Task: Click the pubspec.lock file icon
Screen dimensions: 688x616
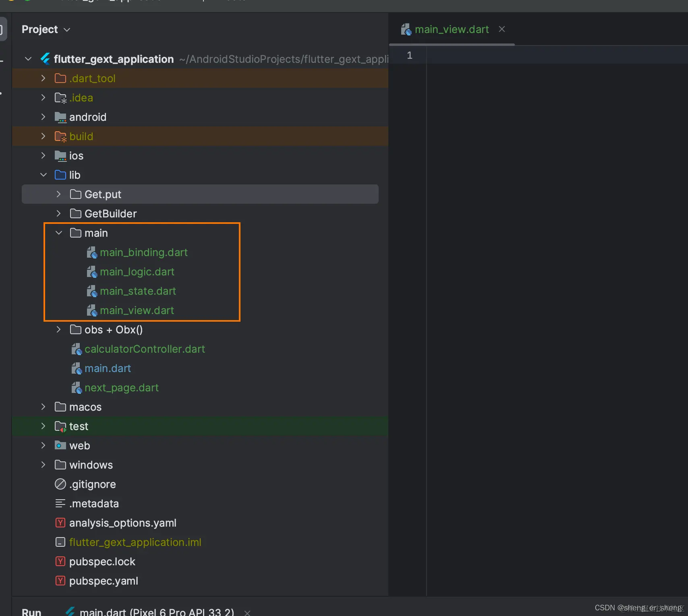Action: [x=60, y=561]
